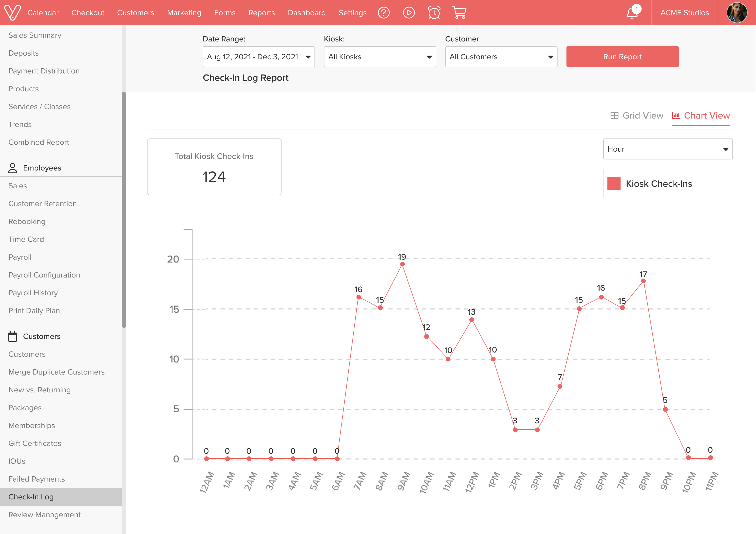Image resolution: width=756 pixels, height=534 pixels.
Task: Click the 9AM data point showing 19
Action: coord(402,264)
